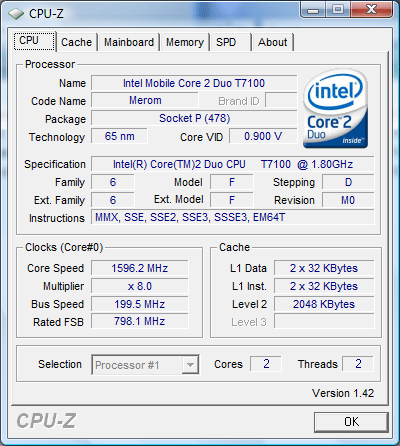Minimize the CPU-Z window
Viewport: 400px width, 446px height.
(x=313, y=10)
